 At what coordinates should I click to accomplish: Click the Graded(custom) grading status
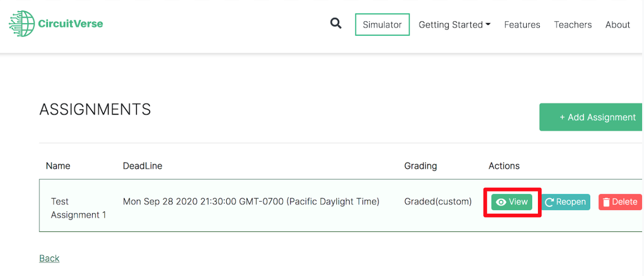(438, 202)
